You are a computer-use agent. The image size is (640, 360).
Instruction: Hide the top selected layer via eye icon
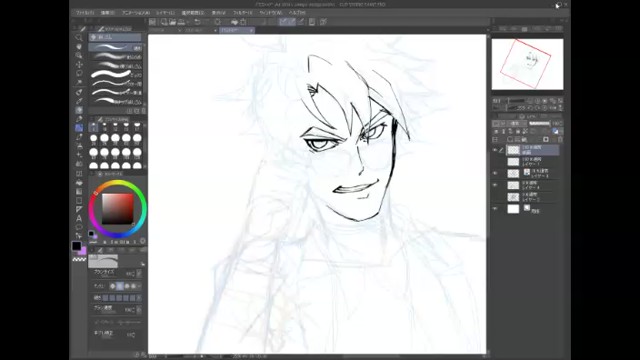point(495,150)
